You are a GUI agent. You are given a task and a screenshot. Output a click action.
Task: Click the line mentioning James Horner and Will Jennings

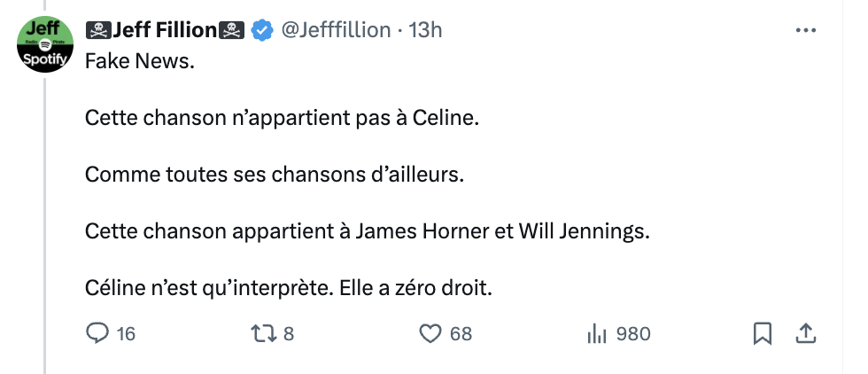click(x=367, y=231)
